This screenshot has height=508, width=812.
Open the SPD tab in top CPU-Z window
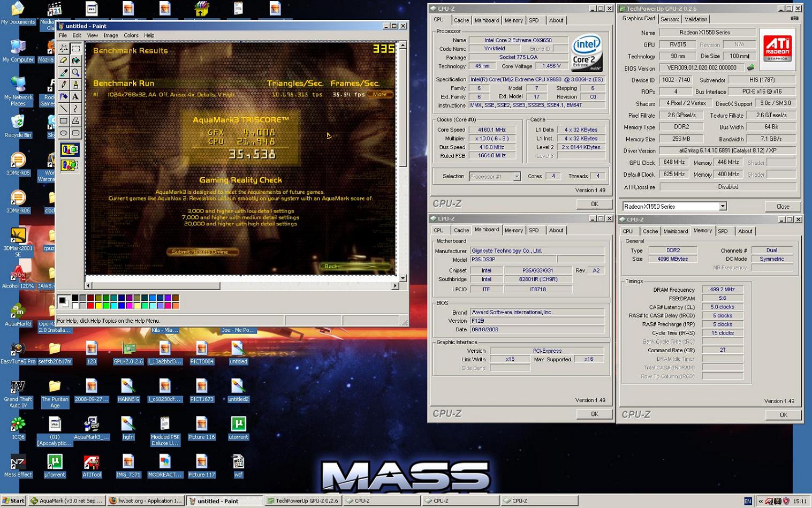pos(534,20)
